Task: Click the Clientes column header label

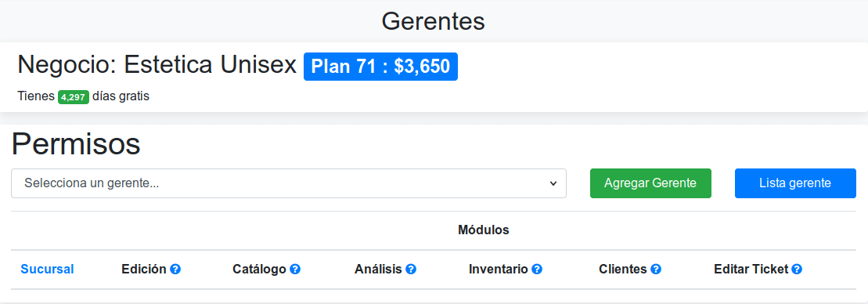Action: [623, 269]
